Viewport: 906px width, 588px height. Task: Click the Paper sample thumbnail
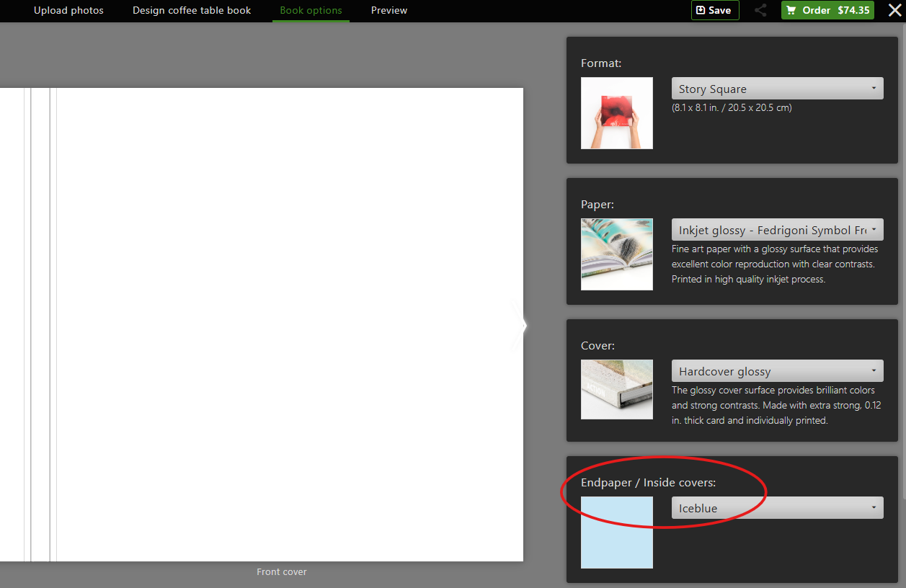point(617,254)
